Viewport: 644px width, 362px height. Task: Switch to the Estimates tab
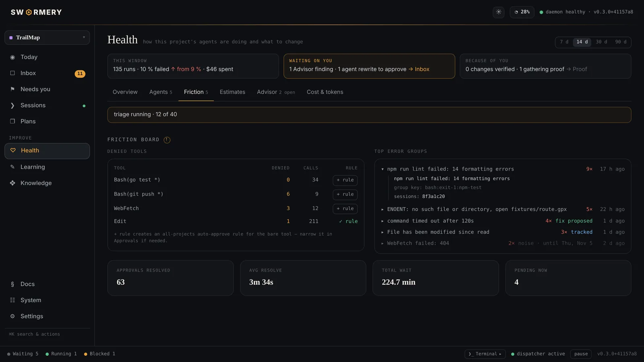[232, 92]
